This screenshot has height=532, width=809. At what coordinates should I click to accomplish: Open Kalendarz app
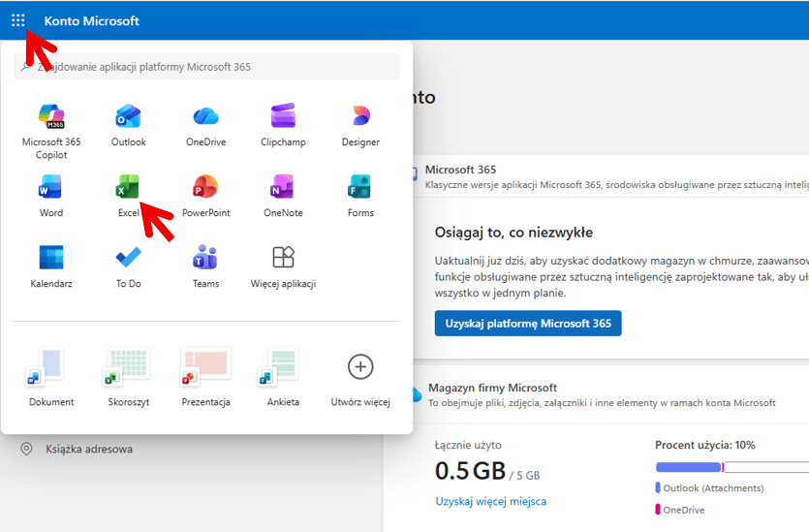pos(51,266)
